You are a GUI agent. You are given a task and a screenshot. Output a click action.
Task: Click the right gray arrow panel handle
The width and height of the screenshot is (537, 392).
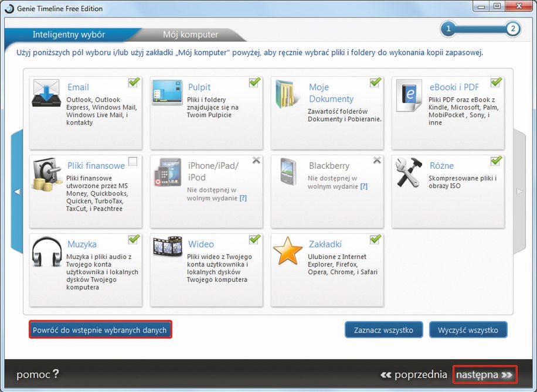click(x=519, y=192)
